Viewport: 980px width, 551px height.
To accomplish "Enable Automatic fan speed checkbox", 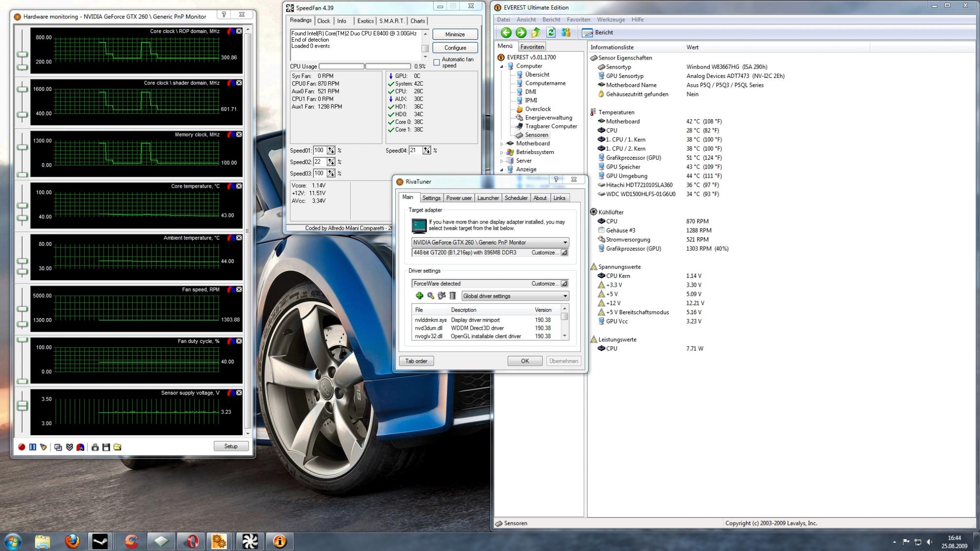I will (x=436, y=62).
